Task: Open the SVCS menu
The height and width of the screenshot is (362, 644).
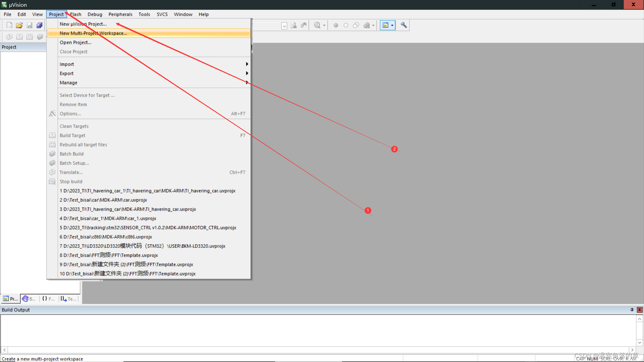Action: pos(162,14)
